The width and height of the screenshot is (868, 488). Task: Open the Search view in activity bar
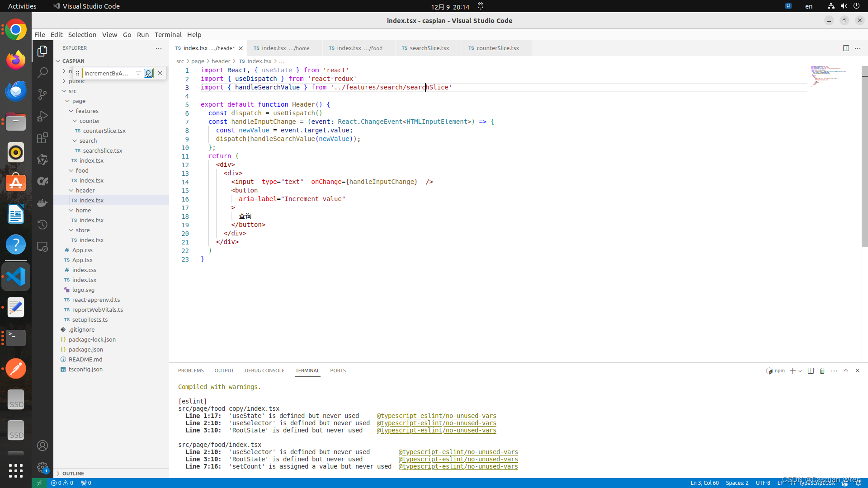(x=42, y=72)
